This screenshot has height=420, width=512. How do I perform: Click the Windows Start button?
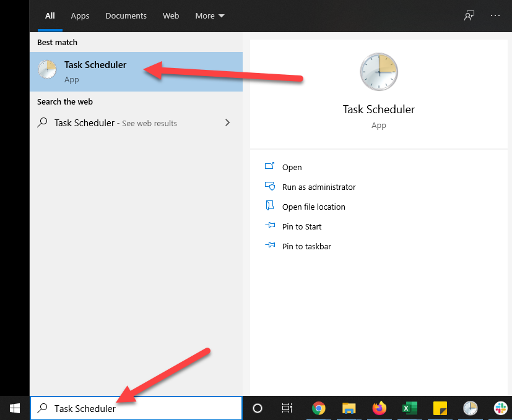pyautogui.click(x=15, y=408)
